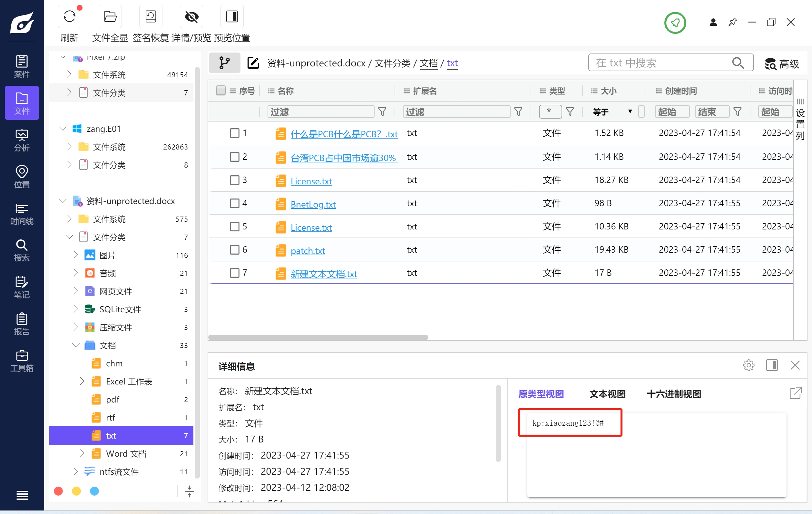Viewport: 812px width, 514px height.
Task: Open the 台湾PCB占中国市场逾30% file link
Action: tap(344, 158)
